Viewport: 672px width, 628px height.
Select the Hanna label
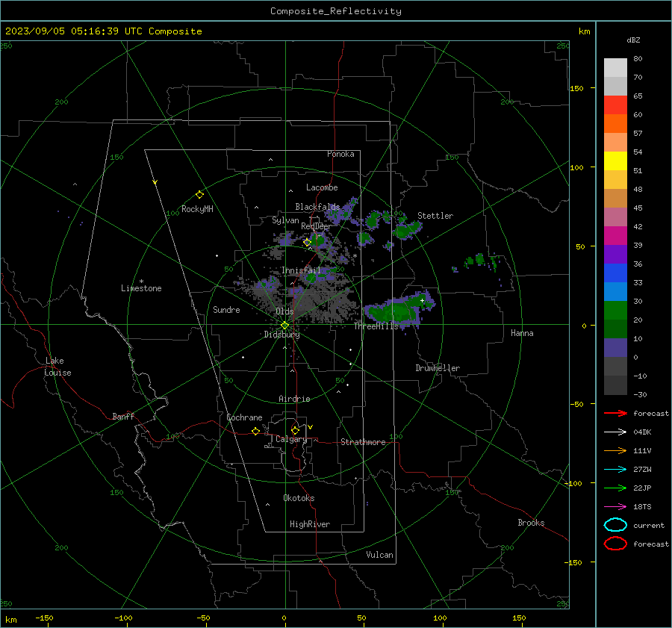[x=522, y=333]
